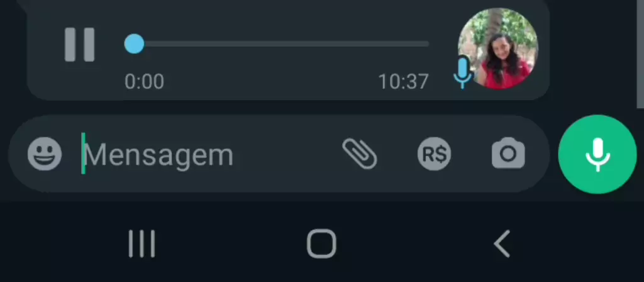
Task: Click the green text cursor in message box
Action: (84, 154)
